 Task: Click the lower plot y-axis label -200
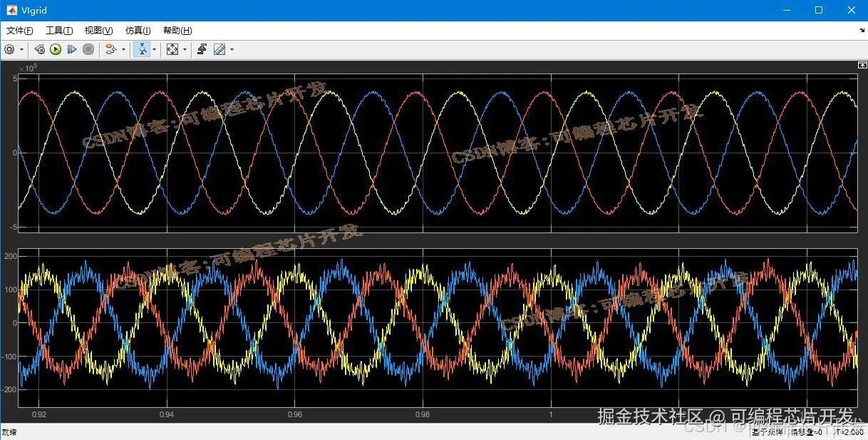pos(9,390)
